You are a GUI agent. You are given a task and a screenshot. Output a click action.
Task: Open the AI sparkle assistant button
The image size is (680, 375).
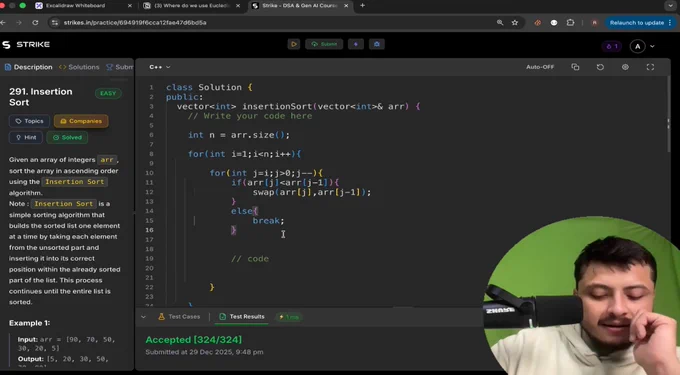click(x=356, y=44)
